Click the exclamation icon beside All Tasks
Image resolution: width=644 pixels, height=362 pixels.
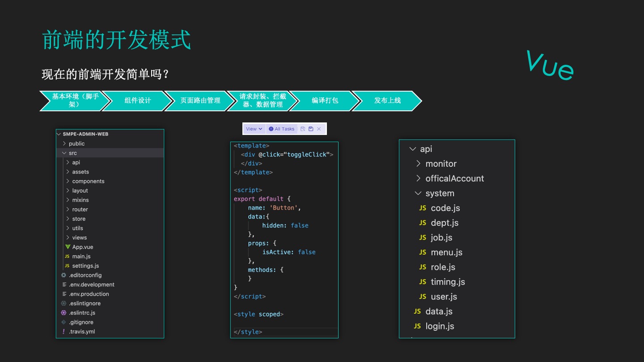click(x=271, y=129)
